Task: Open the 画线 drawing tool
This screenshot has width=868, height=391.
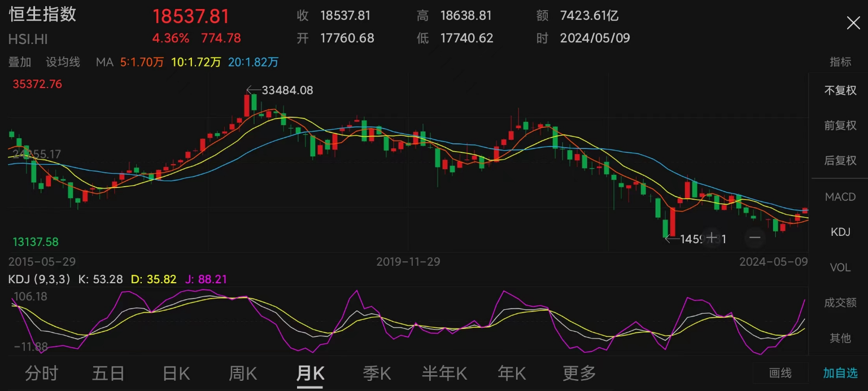Action: click(x=780, y=373)
